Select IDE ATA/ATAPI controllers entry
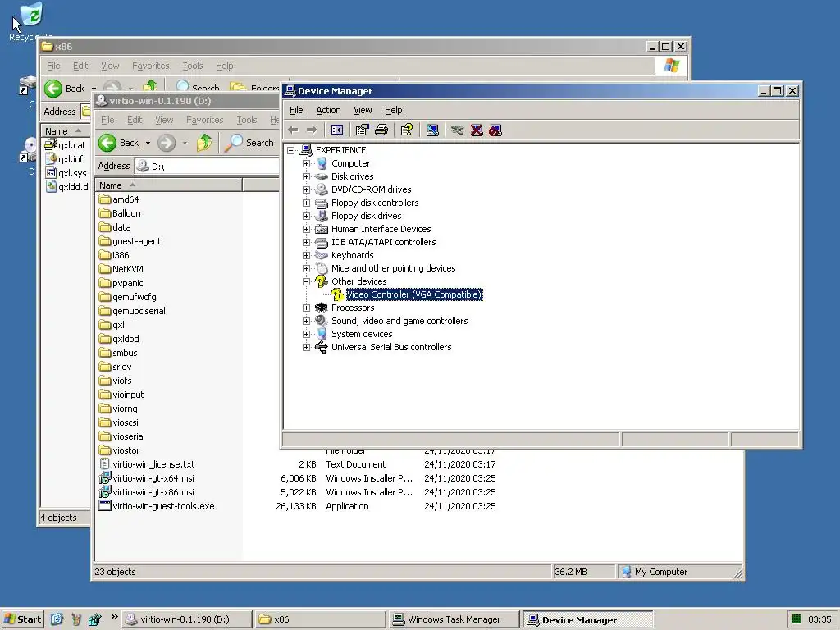 point(383,242)
